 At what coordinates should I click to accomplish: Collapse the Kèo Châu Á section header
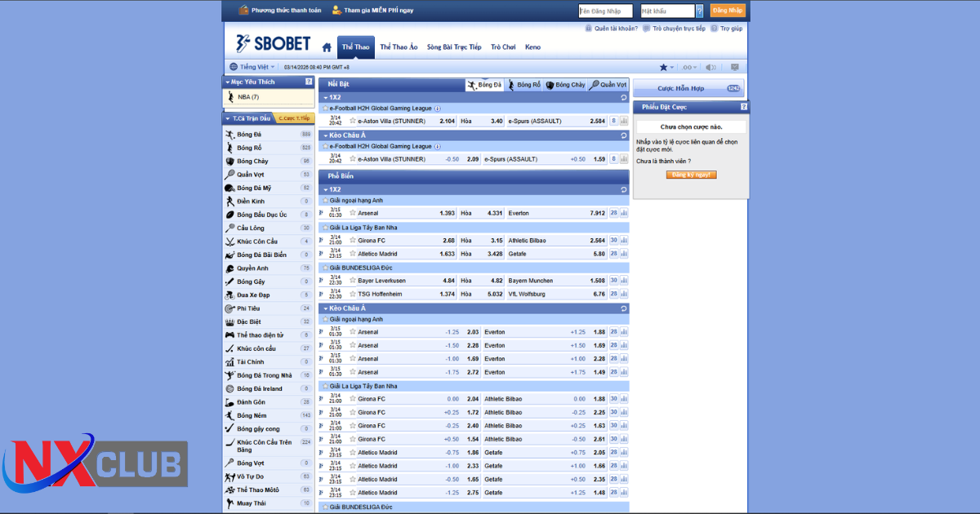pyautogui.click(x=327, y=310)
